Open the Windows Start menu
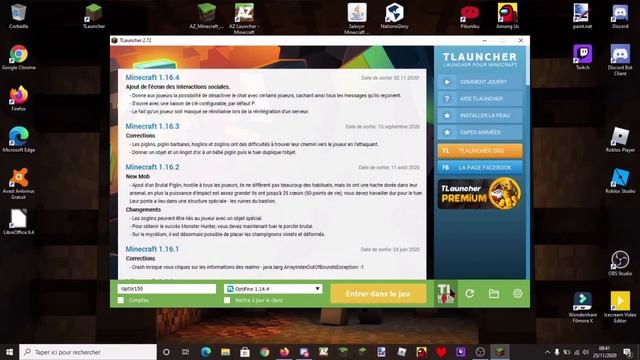This screenshot has width=640, height=360. 9,352
